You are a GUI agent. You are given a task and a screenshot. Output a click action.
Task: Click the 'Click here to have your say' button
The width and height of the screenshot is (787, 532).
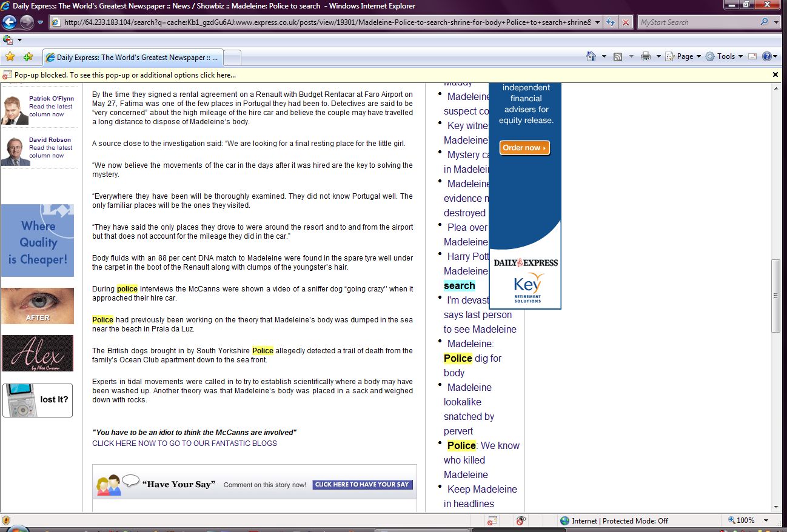(x=363, y=485)
